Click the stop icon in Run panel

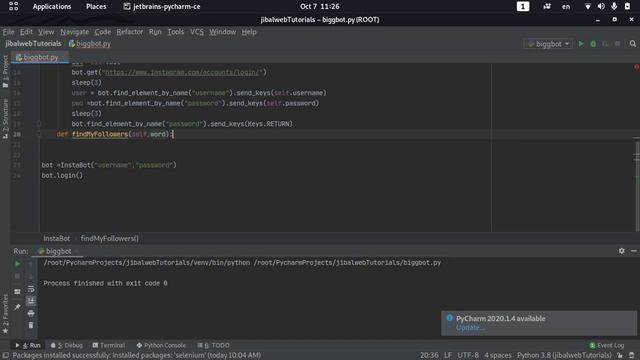coord(18,276)
